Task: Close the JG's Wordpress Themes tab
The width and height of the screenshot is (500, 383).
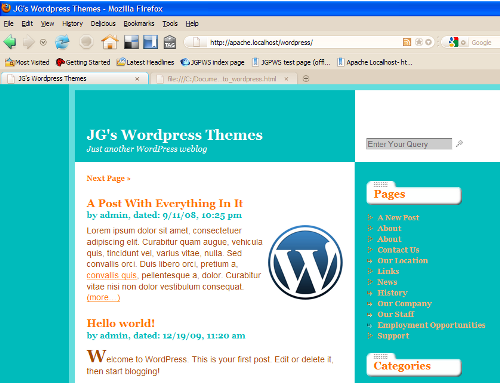Action: (x=137, y=79)
